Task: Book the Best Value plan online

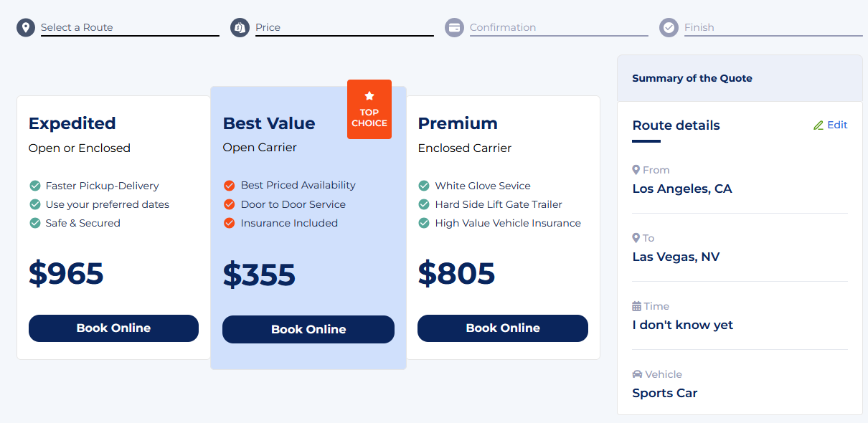Action: point(308,330)
